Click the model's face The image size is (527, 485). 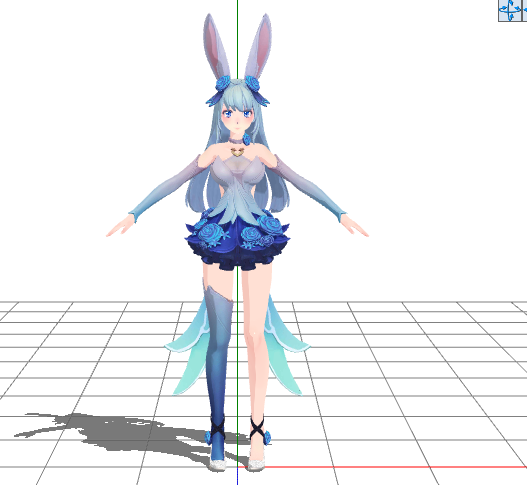pyautogui.click(x=237, y=119)
